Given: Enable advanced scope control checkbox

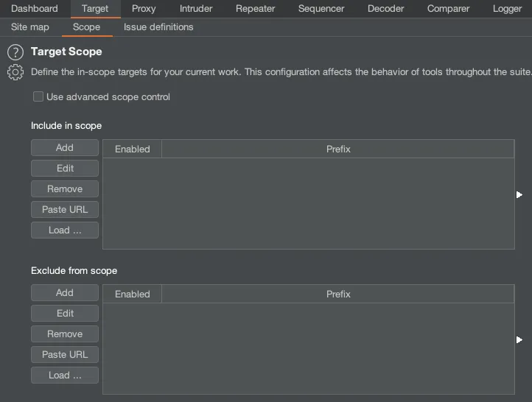Looking at the screenshot, I should (38, 96).
